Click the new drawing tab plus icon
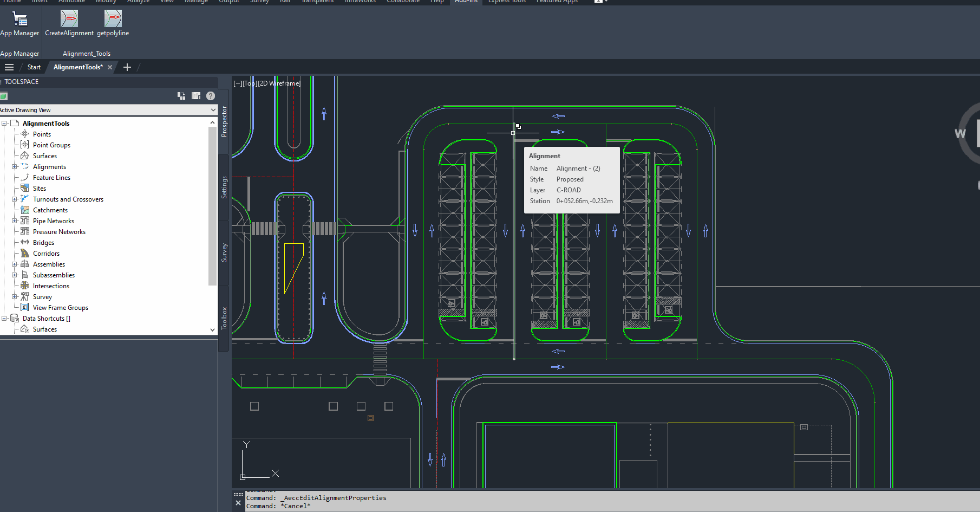Image resolution: width=980 pixels, height=512 pixels. tap(127, 67)
